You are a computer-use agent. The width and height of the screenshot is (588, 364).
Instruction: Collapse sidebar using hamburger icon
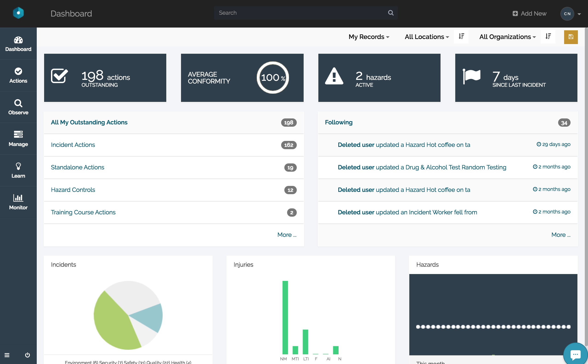pos(7,355)
